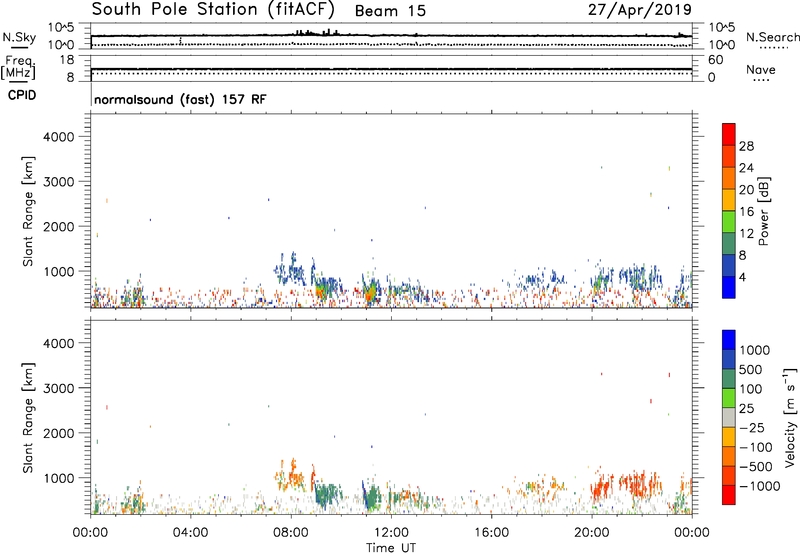800x554 pixels.
Task: Click the date 27/Apr/2019
Action: click(x=640, y=9)
